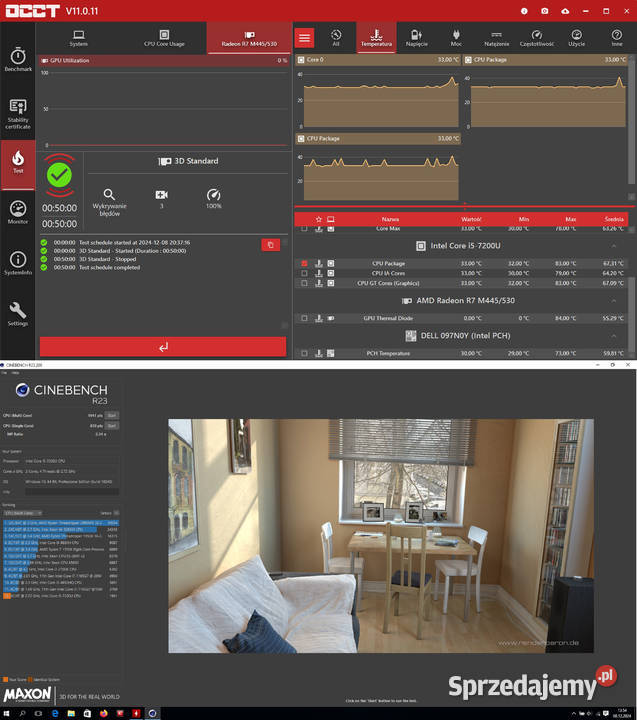637x720 pixels.
Task: Toggle the Cinebench ranking Details checkbox
Action: pyautogui.click(x=116, y=513)
